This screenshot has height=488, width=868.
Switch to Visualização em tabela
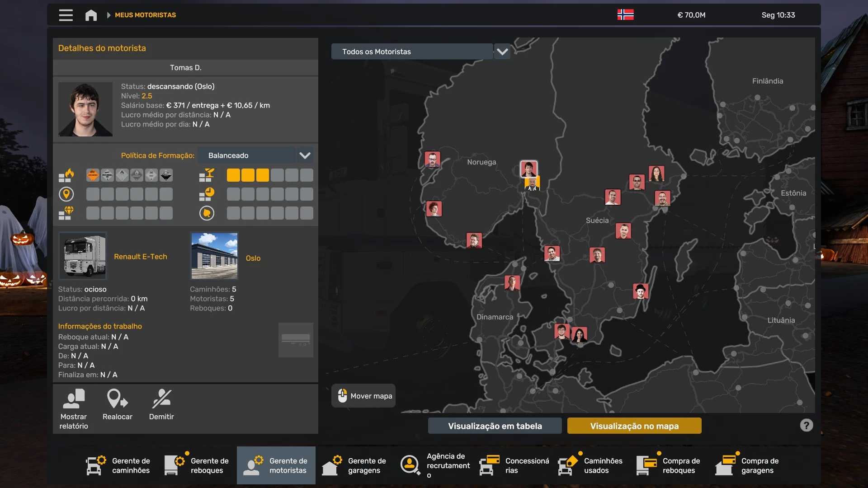click(495, 426)
